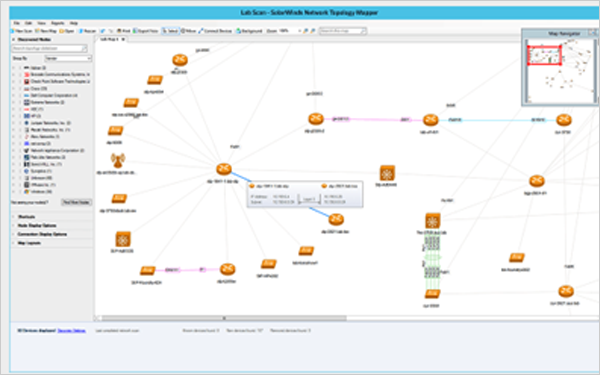Click the wireless access point node icon
Screen dimensions: 600x375
tap(117, 160)
